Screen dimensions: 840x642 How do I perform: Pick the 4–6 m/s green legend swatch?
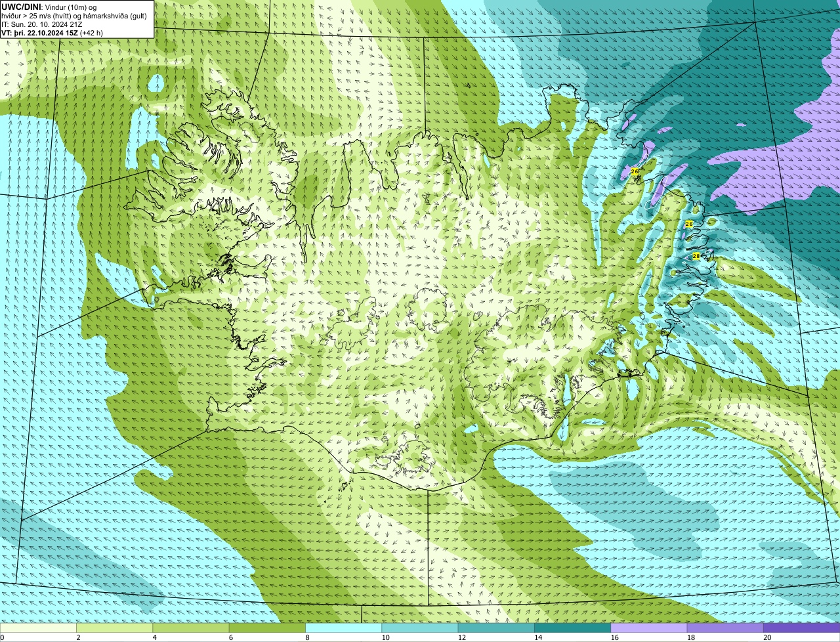(x=191, y=628)
